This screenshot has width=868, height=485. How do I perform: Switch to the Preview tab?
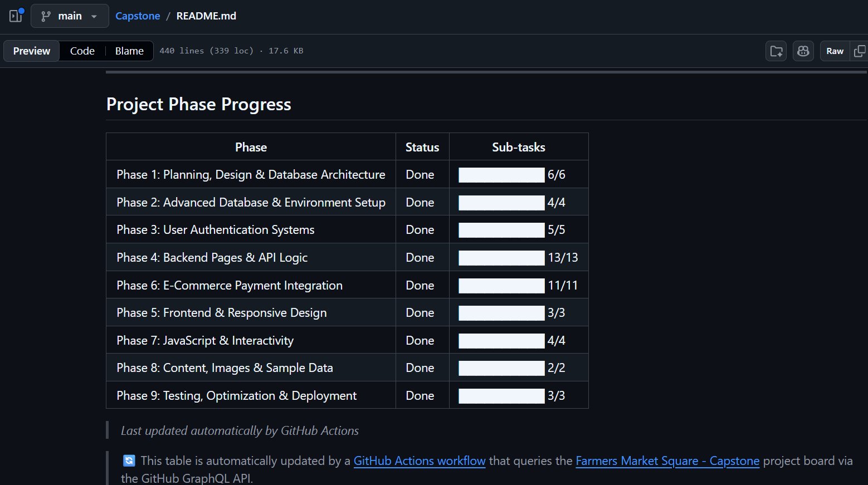[x=32, y=51]
